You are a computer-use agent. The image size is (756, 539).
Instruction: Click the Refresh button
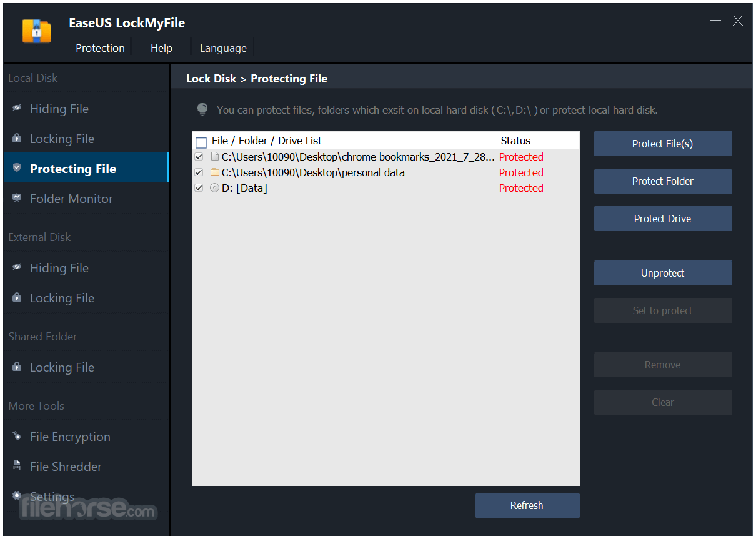point(527,505)
